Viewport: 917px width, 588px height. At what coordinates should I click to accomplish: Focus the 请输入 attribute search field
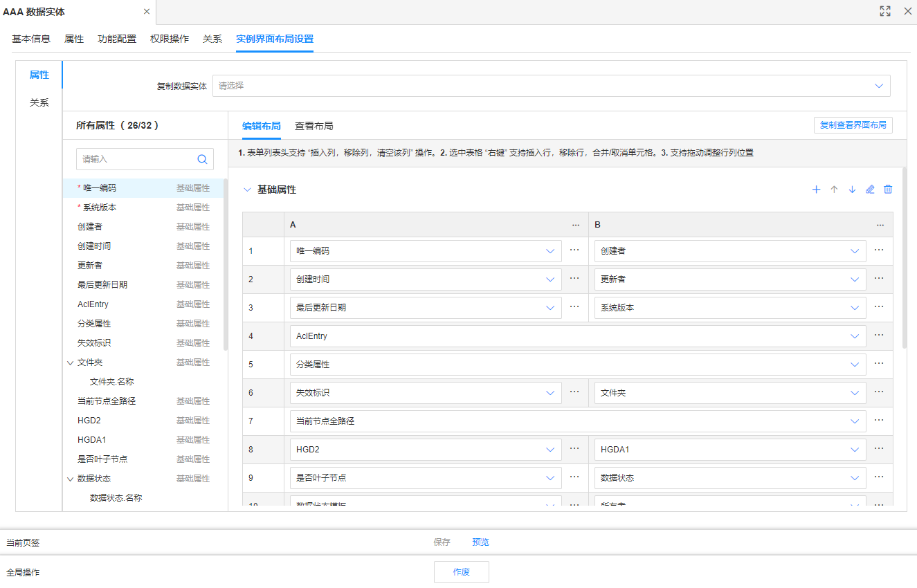tap(145, 159)
